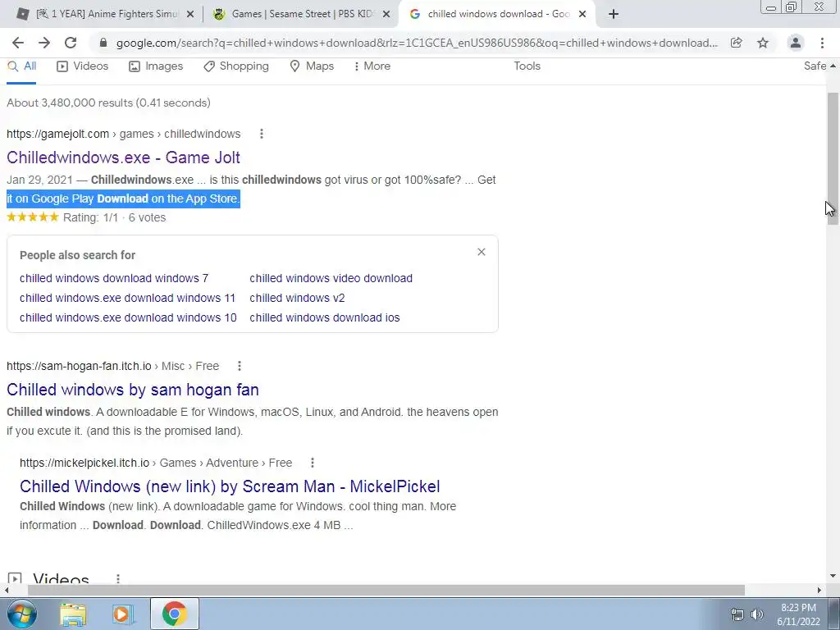840x630 pixels.
Task: Open Shopping search results
Action: pos(236,66)
